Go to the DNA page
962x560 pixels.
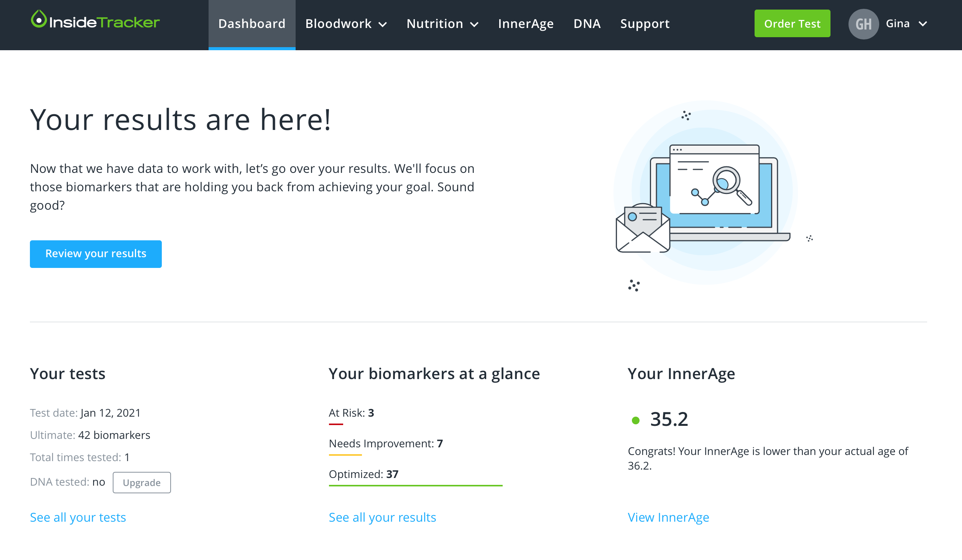[x=587, y=24]
